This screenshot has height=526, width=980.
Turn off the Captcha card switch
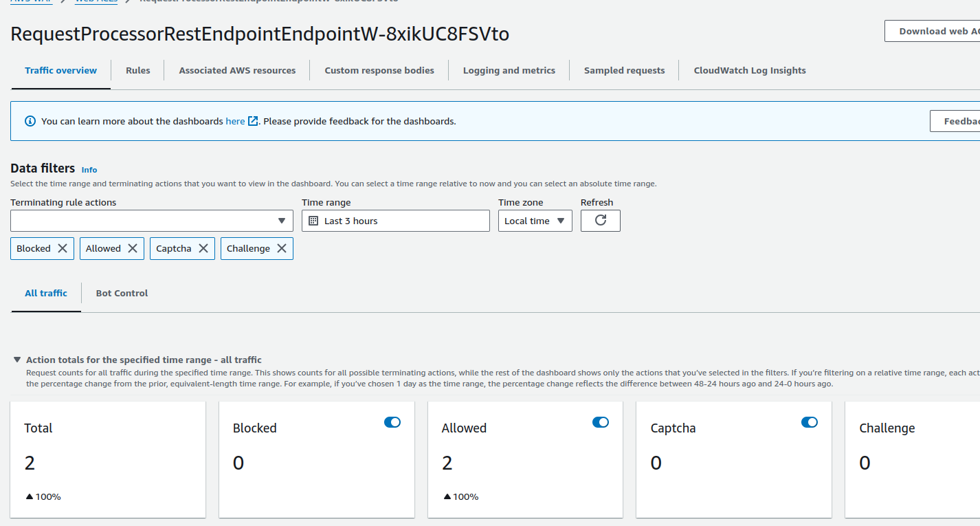point(810,422)
